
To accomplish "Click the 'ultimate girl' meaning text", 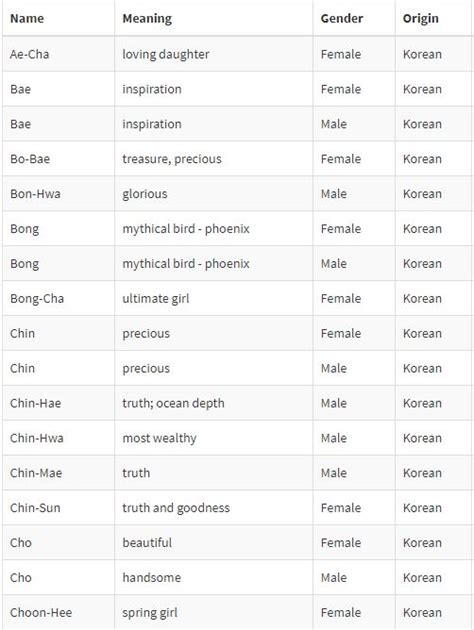I will pos(155,299).
